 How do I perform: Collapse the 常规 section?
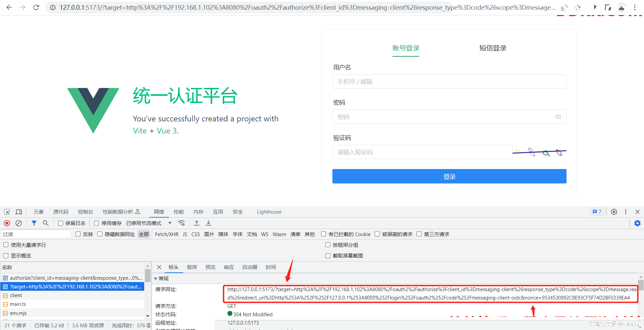[156, 279]
